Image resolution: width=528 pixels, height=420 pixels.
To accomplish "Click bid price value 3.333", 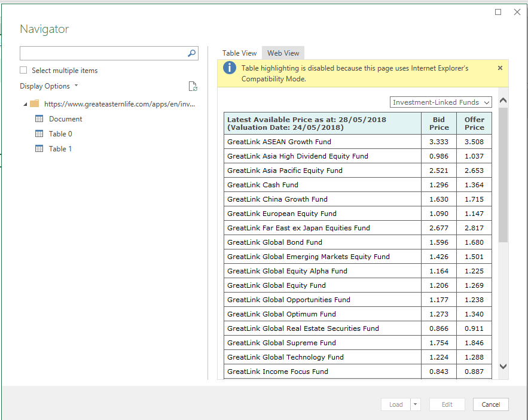I will point(439,142).
